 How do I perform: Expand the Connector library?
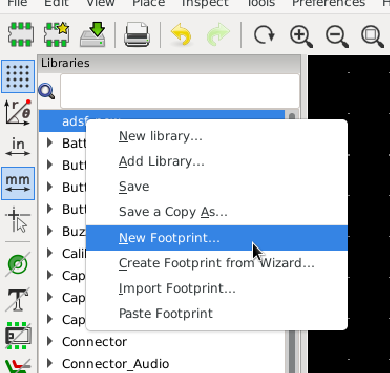point(50,341)
